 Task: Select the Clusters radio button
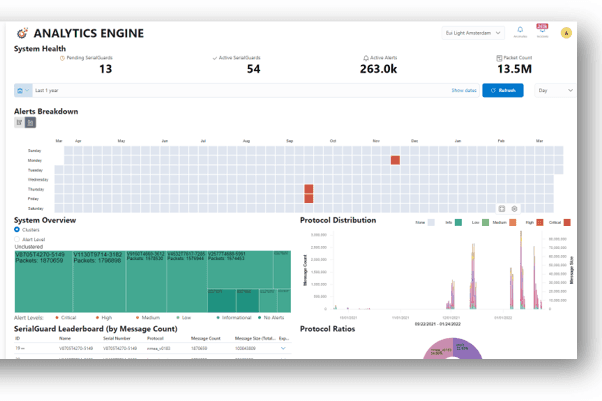click(17, 230)
